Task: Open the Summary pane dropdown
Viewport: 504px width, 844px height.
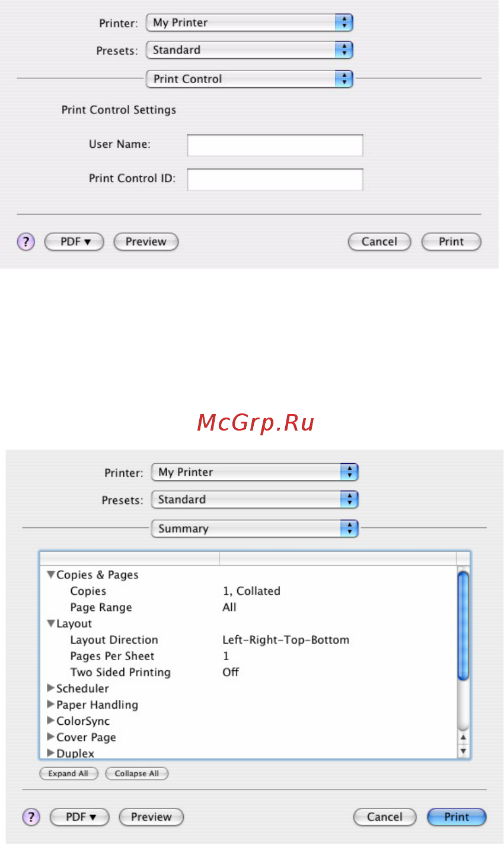Action: click(255, 528)
